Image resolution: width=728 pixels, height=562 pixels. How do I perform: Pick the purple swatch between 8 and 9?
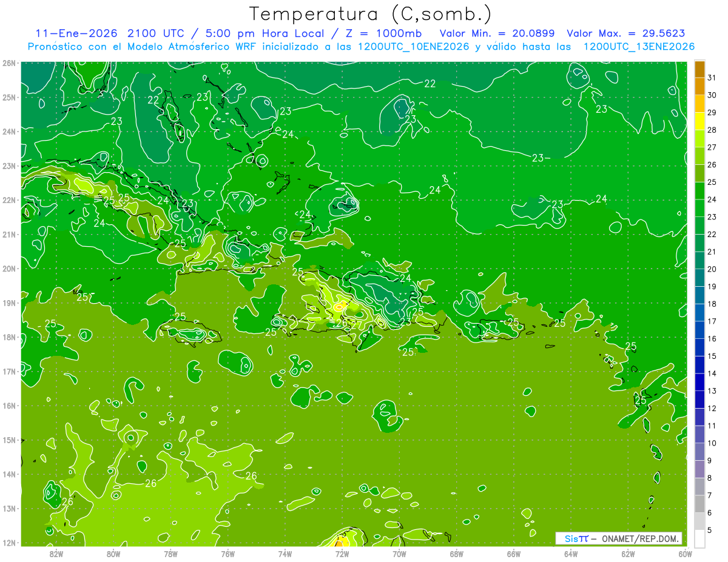699,469
